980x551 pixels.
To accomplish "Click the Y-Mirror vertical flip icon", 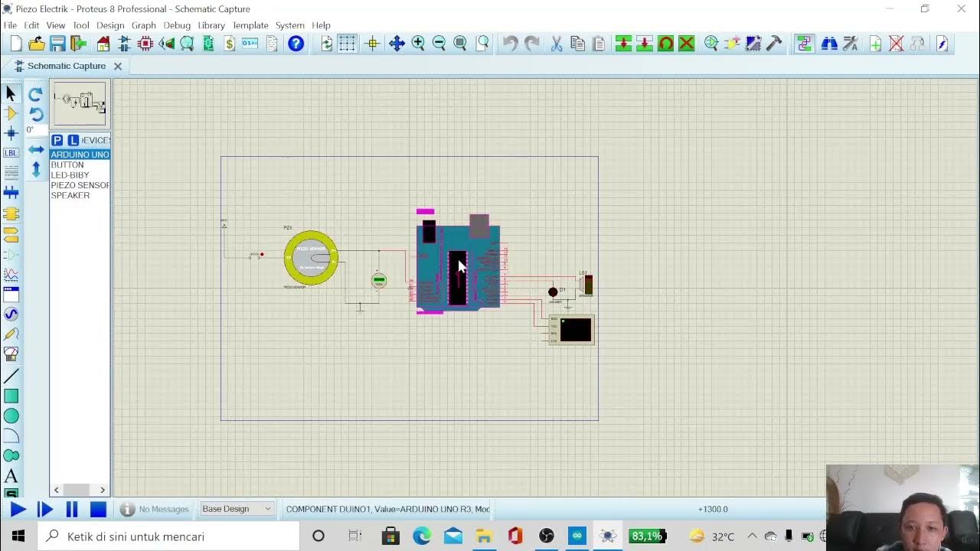I will (35, 169).
